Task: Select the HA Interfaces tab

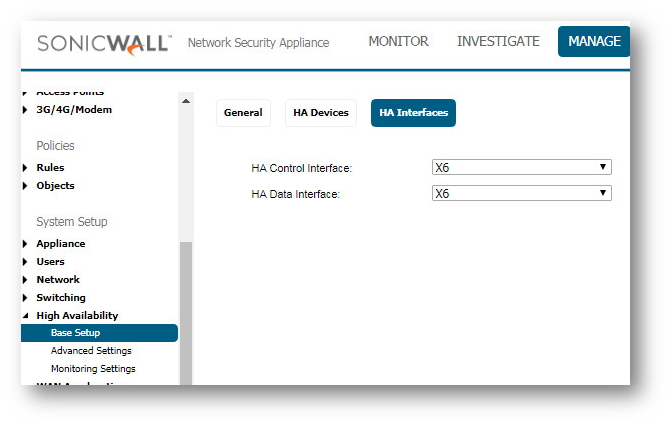Action: coord(413,113)
